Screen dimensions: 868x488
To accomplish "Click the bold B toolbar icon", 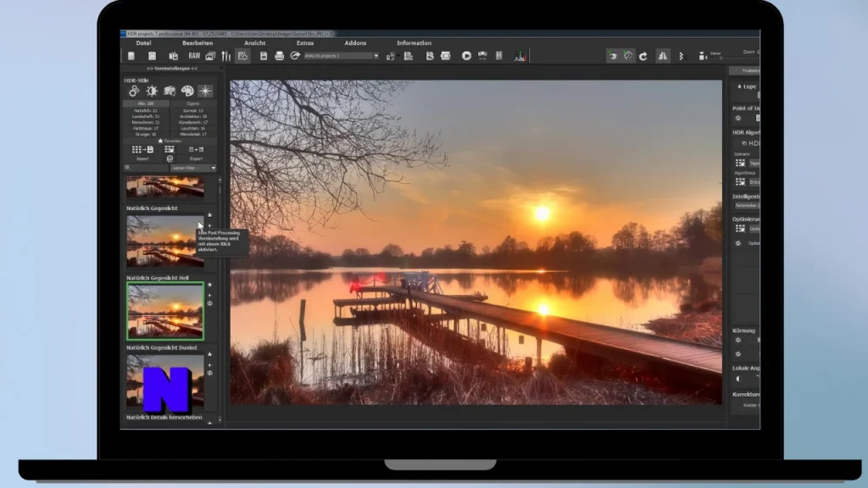I will pyautogui.click(x=430, y=56).
